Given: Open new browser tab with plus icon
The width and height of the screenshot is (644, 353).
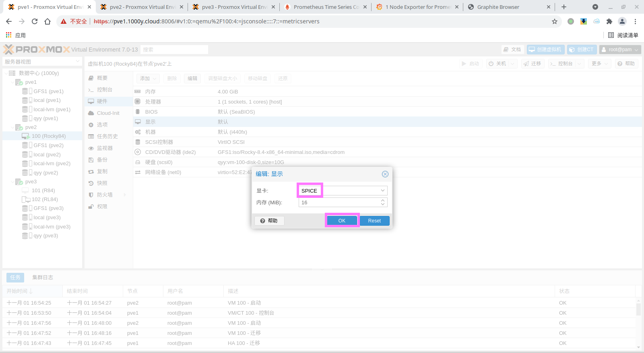Looking at the screenshot, I should (x=564, y=7).
